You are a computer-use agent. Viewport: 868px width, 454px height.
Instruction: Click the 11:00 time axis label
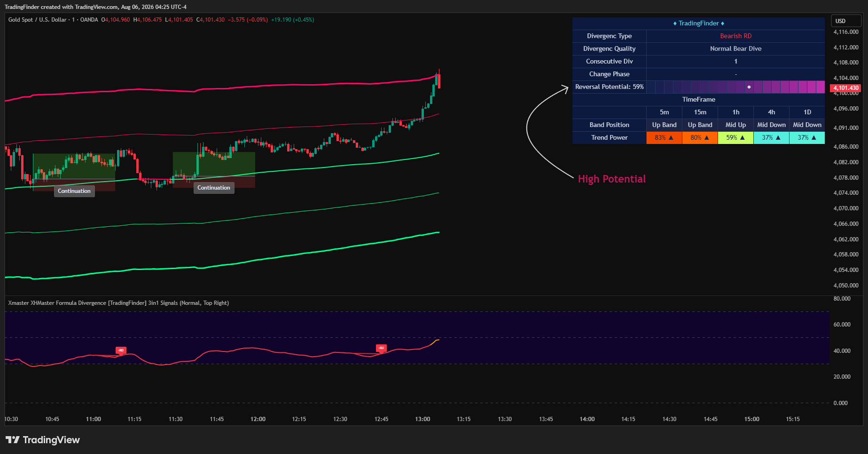click(x=94, y=419)
